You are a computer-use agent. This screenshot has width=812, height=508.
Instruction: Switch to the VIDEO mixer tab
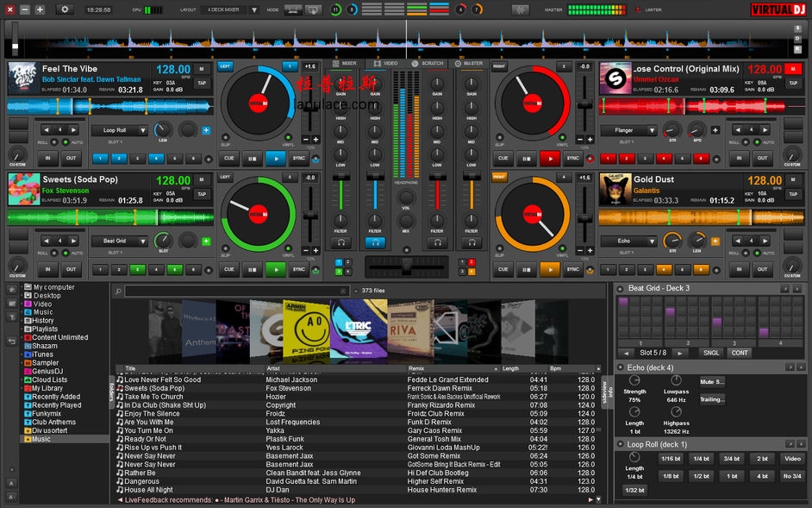click(385, 63)
